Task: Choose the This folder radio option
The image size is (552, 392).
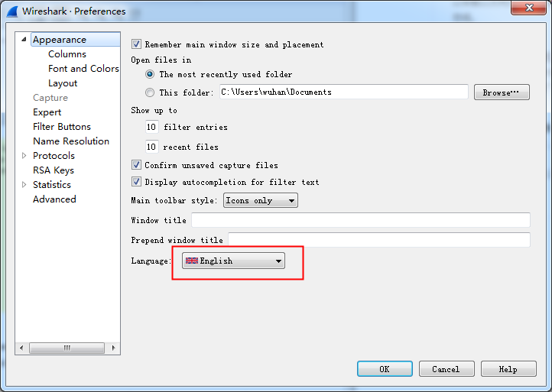Action: click(150, 92)
